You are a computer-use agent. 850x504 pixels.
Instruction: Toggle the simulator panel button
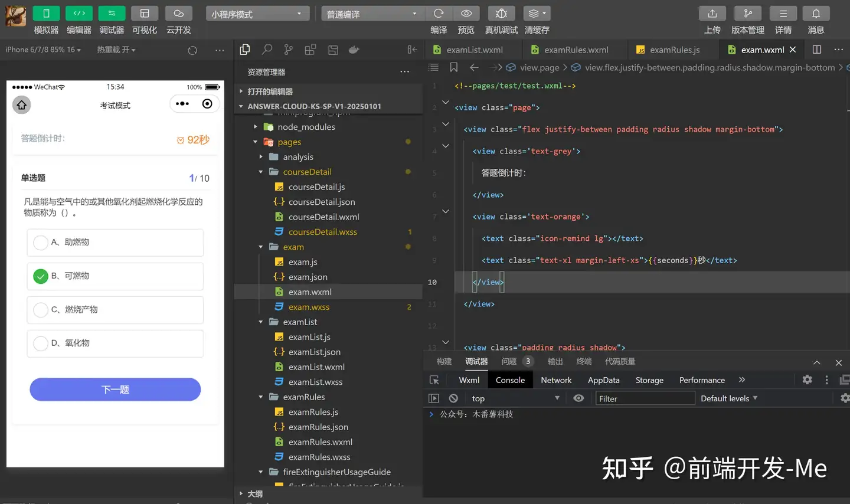46,13
